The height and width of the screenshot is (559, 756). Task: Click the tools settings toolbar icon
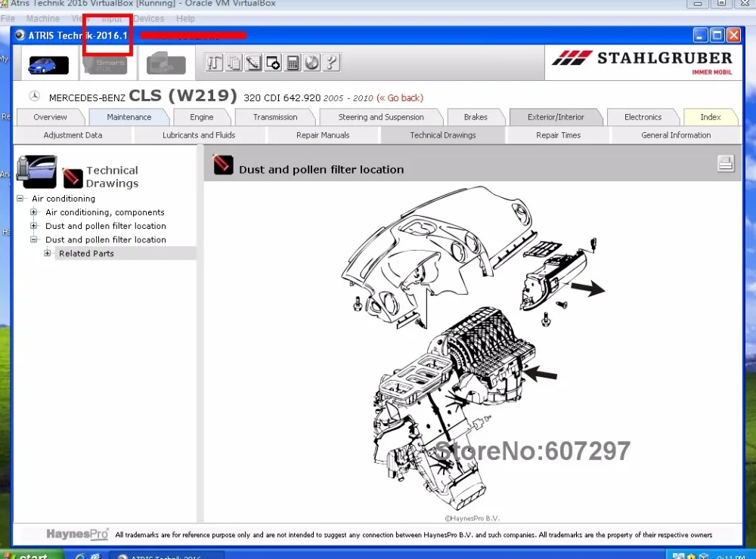click(214, 63)
